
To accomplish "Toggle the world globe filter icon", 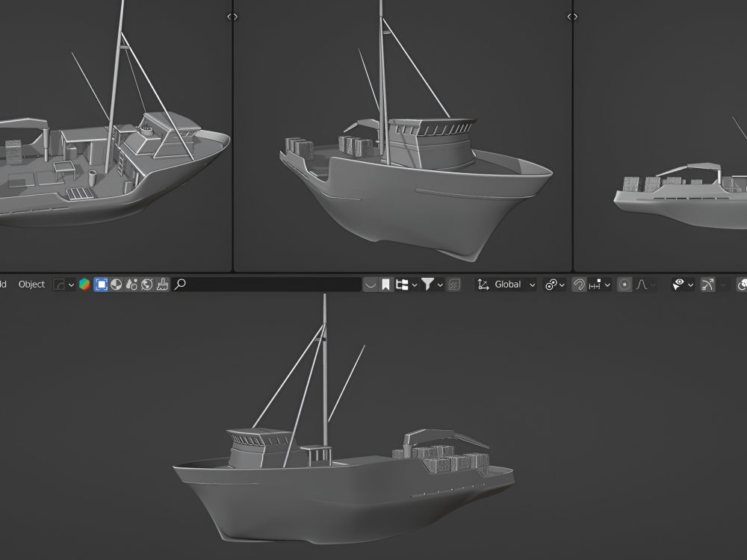I will tap(146, 284).
